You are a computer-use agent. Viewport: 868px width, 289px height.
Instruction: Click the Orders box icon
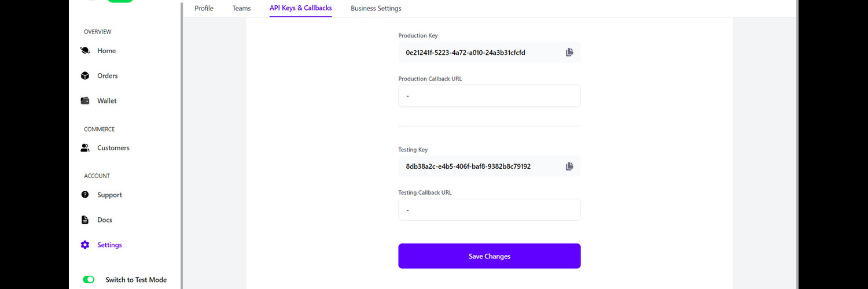pyautogui.click(x=85, y=76)
